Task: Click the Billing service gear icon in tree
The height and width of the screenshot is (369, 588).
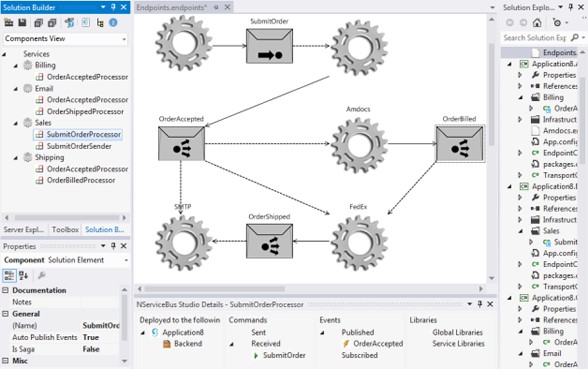Action: 28,65
